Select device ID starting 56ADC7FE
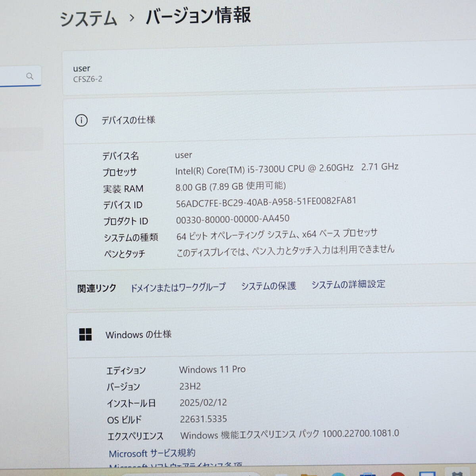The image size is (476, 476). 266,202
